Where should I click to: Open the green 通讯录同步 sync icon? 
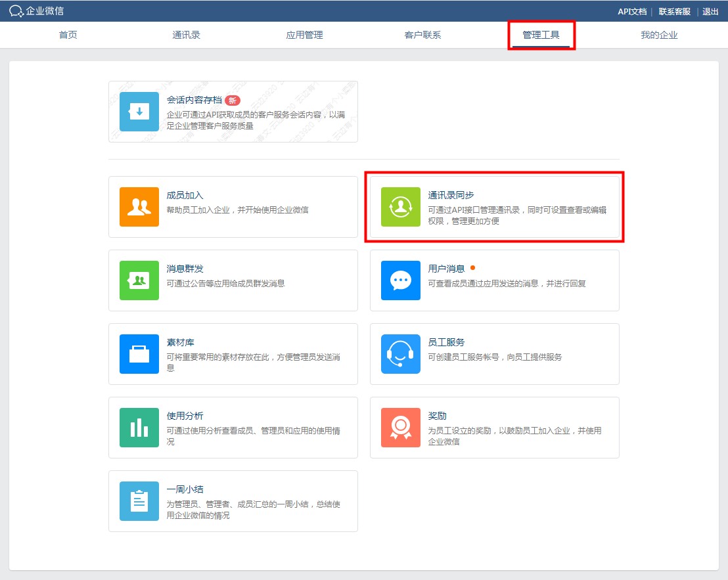coord(401,207)
